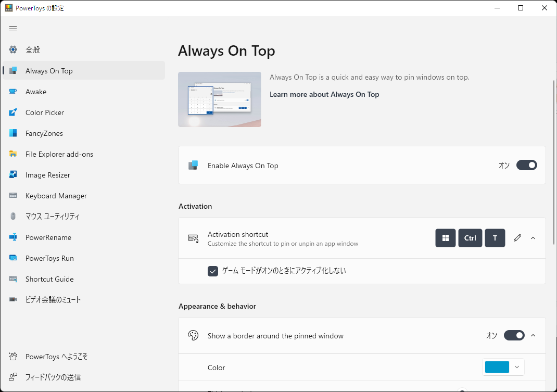Navigate to File Explorer add-ons
Screen dimensions: 557x392
click(84, 154)
